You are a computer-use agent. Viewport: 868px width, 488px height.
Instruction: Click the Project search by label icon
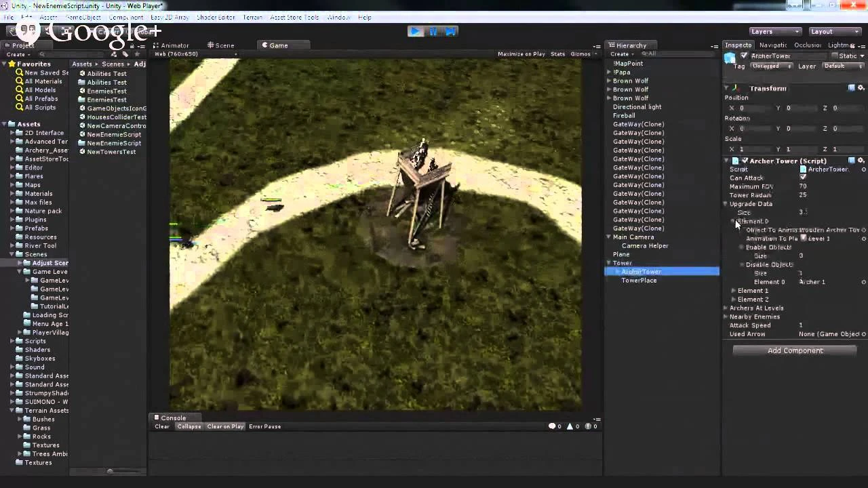(x=125, y=54)
